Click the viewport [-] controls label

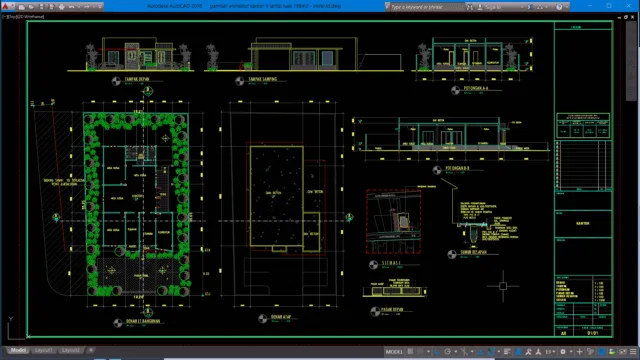click(x=4, y=17)
